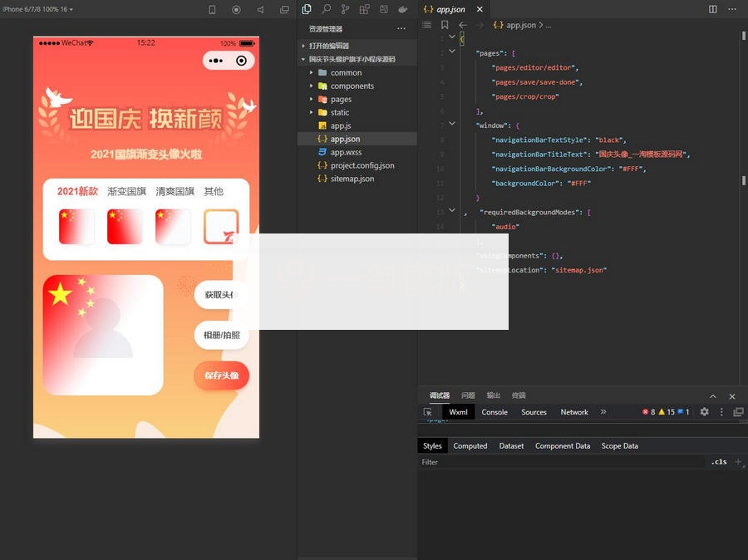Click the 保存头像 button
The width and height of the screenshot is (748, 560).
coord(221,376)
